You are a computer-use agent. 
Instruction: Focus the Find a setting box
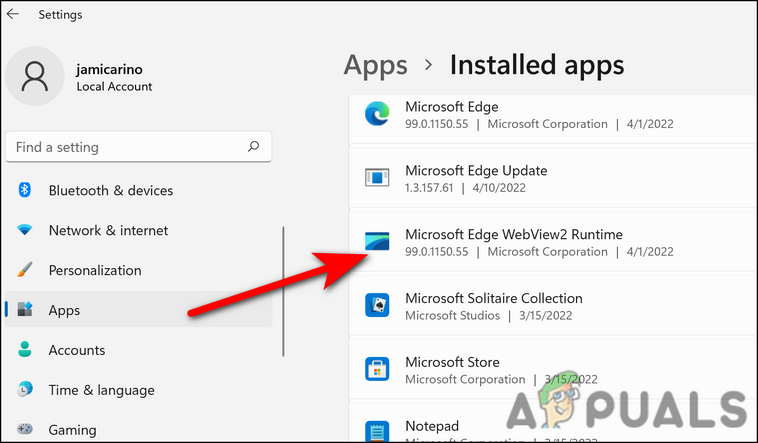[138, 147]
